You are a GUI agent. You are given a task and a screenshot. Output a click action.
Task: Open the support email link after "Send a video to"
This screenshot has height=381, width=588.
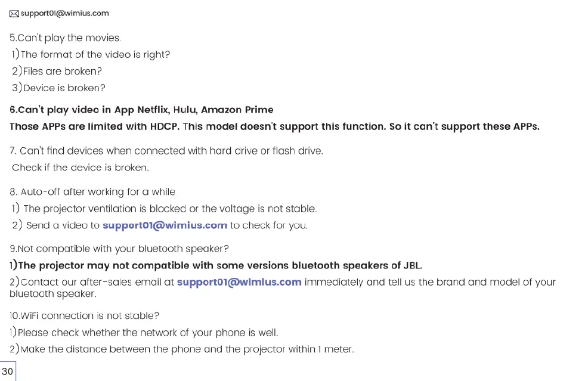[165, 225]
